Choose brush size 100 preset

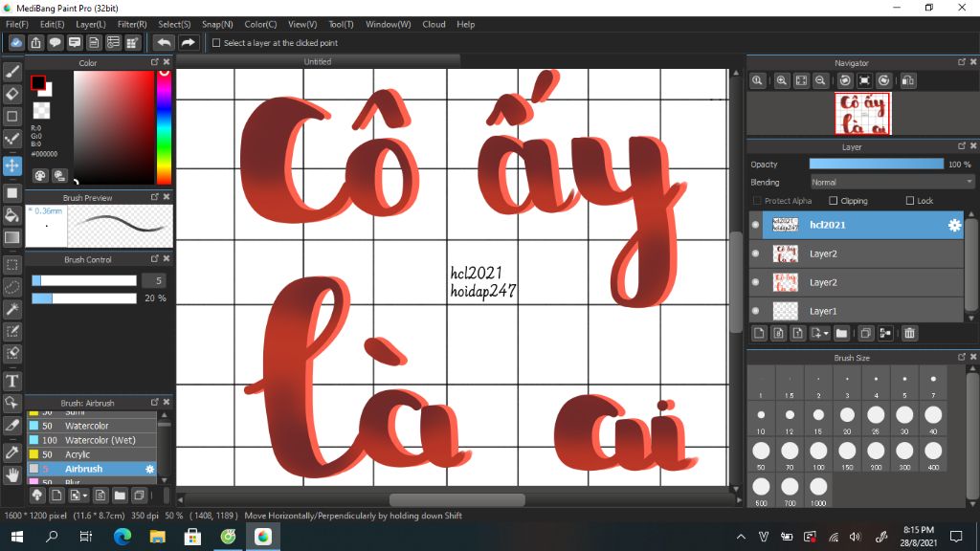coord(818,454)
